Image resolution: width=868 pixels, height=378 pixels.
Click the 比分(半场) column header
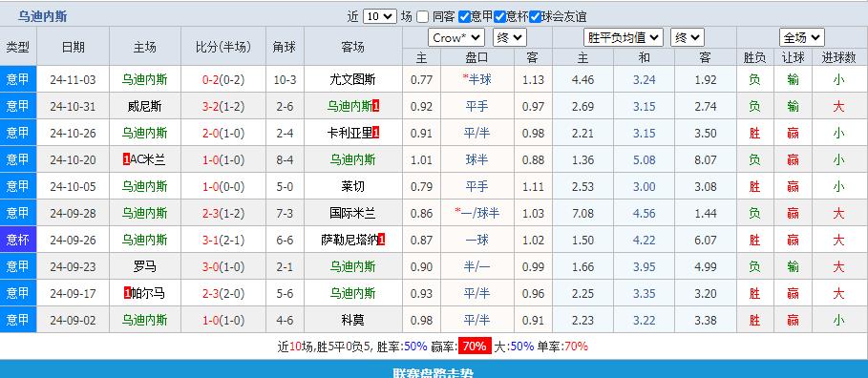[x=223, y=47]
